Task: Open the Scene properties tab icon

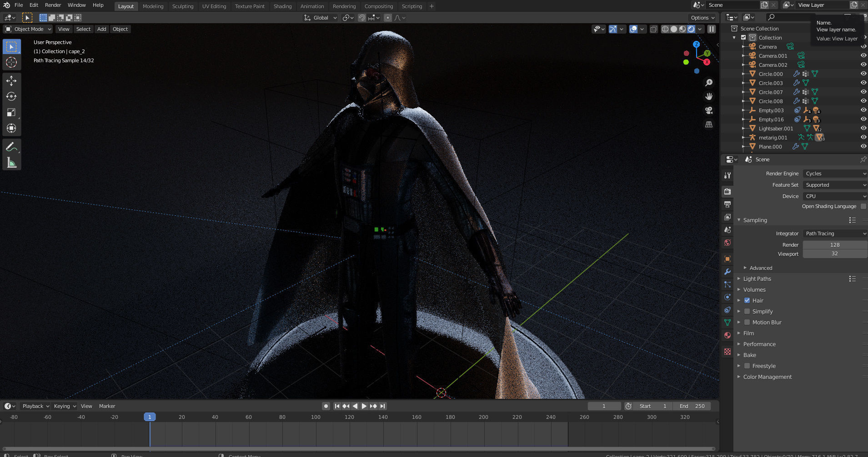Action: click(x=728, y=230)
